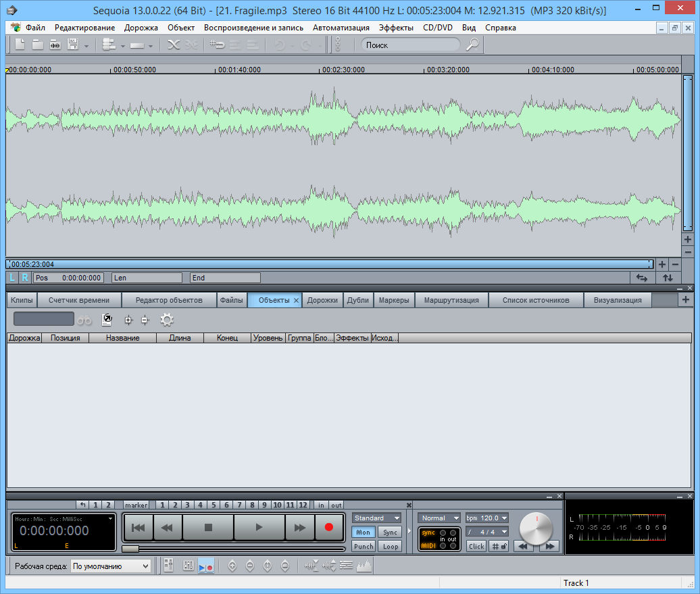The image size is (700, 594).
Task: Click the crossfade scissors icon in toolbar
Action: click(x=174, y=45)
